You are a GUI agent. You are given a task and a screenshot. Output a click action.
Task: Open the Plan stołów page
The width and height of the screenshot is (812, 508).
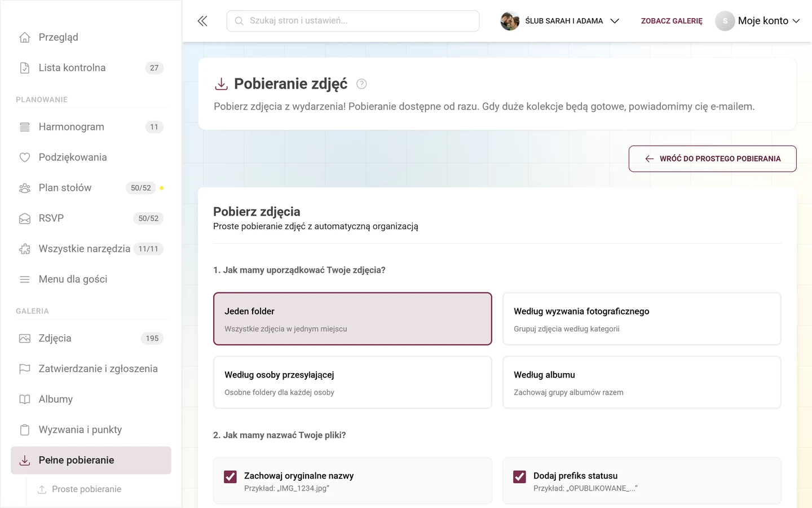[91, 188]
